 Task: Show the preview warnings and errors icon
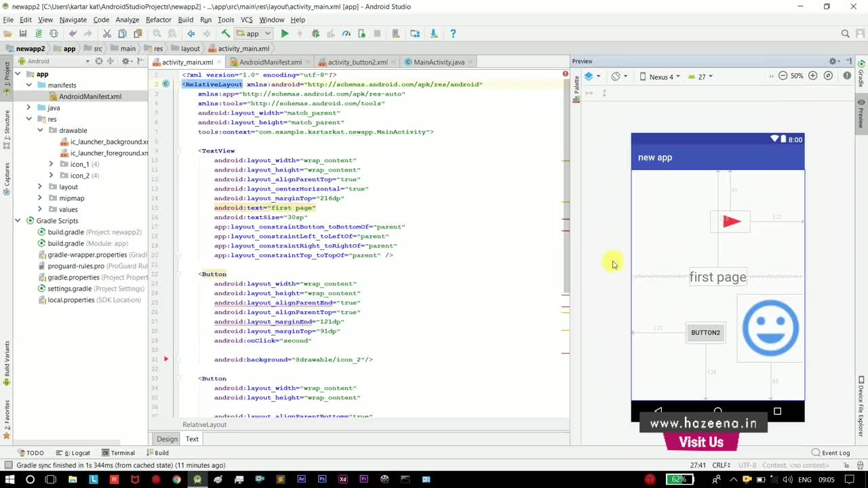click(847, 76)
